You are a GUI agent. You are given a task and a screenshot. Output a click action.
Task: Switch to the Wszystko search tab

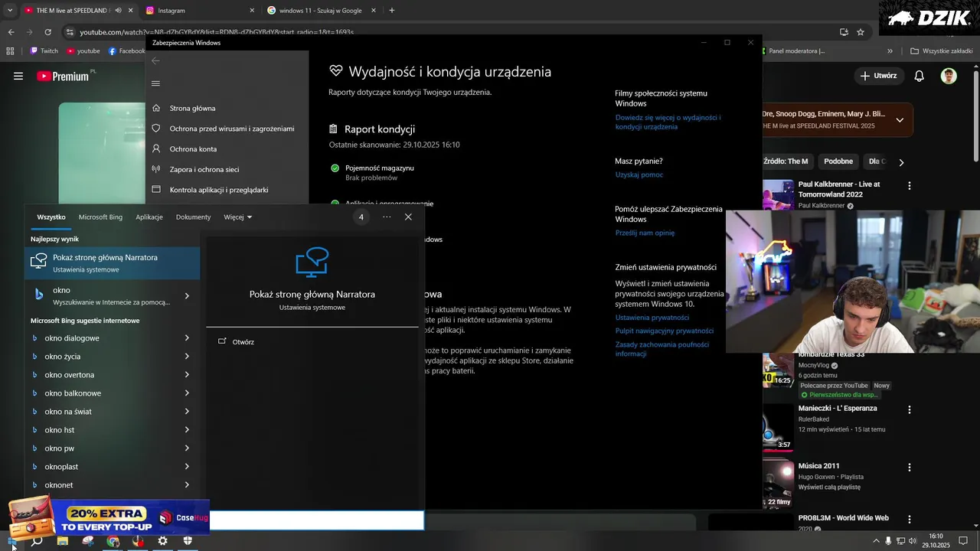tap(51, 217)
